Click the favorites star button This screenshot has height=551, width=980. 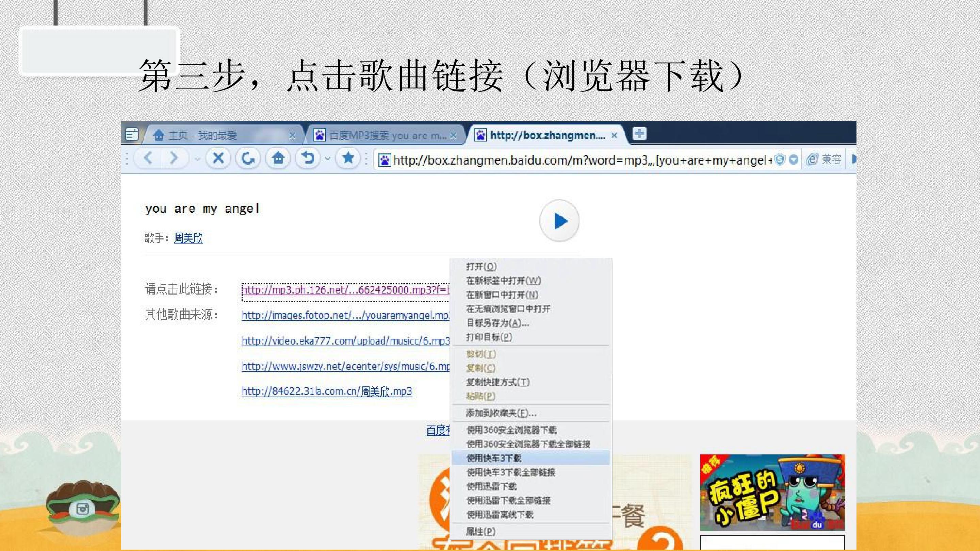click(348, 158)
